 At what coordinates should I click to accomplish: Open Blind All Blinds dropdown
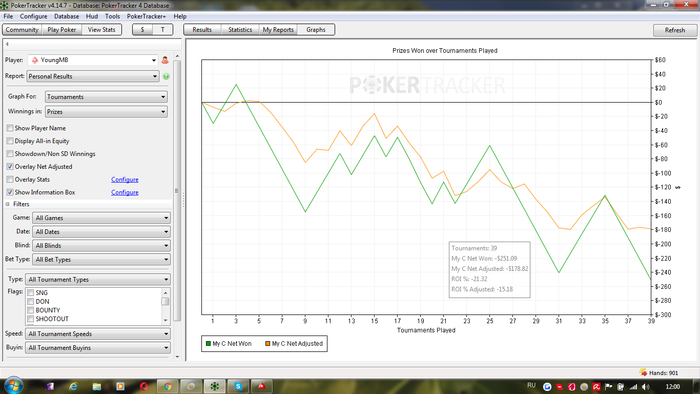(101, 245)
